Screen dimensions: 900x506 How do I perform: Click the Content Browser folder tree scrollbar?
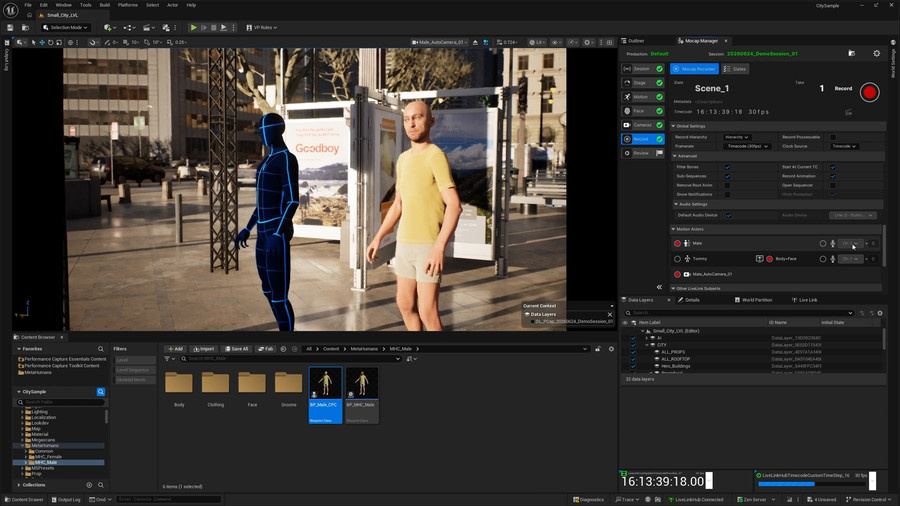[x=106, y=417]
